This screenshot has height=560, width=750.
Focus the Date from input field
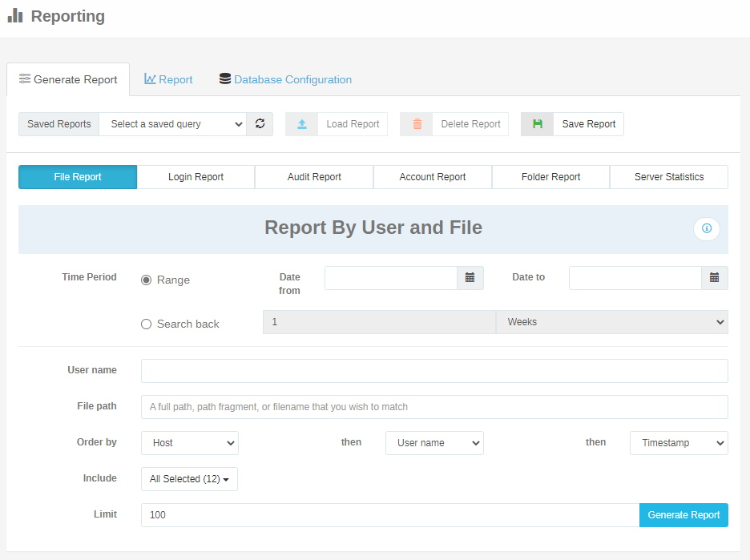[x=391, y=278]
